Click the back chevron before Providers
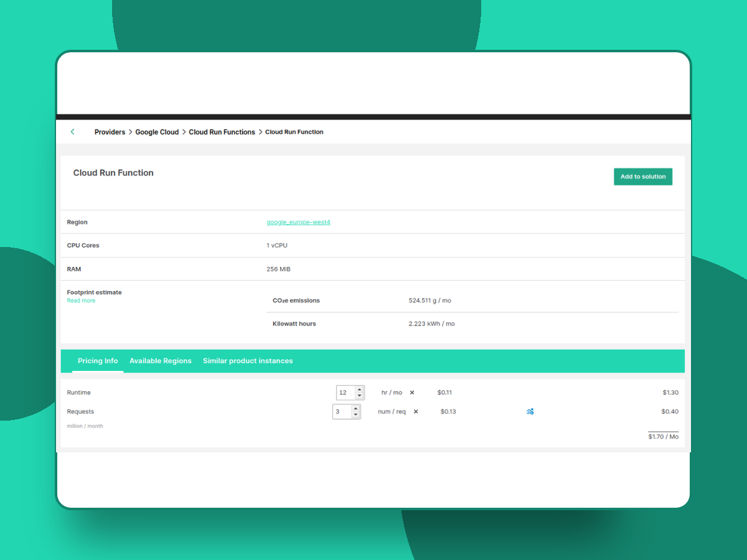 pos(72,132)
